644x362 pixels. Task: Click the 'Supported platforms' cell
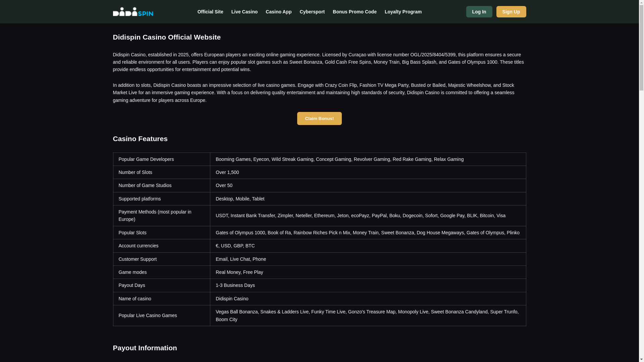[x=162, y=199]
